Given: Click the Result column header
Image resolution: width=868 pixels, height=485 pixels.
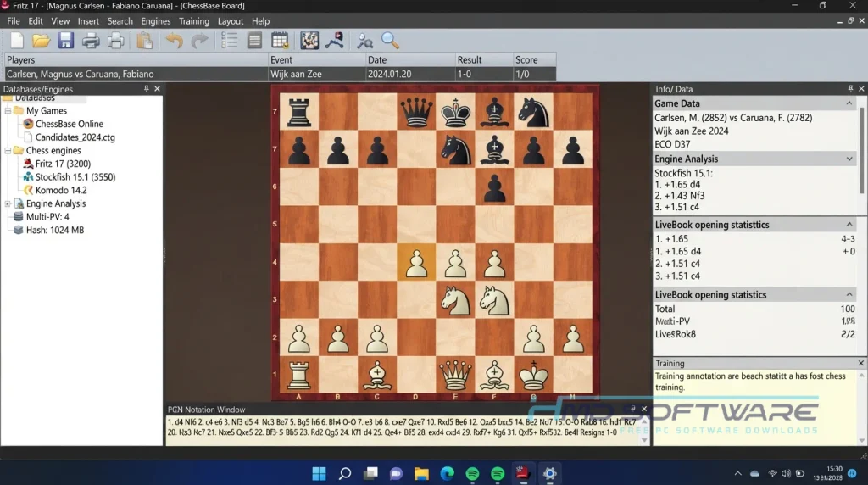Looking at the screenshot, I should (484, 60).
